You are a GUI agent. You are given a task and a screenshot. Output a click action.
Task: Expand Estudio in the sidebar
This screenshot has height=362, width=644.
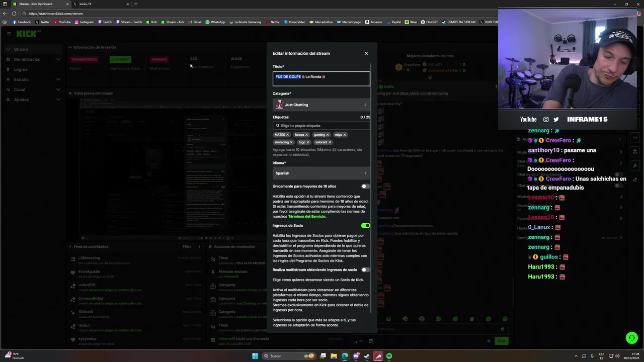click(33, 79)
